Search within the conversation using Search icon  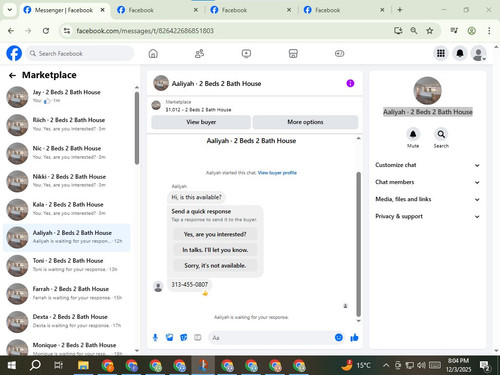[x=441, y=134]
